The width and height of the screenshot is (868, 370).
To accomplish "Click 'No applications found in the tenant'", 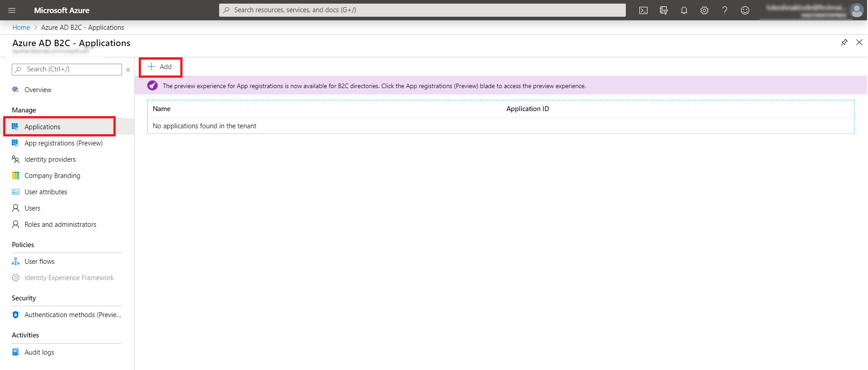I will [x=204, y=126].
